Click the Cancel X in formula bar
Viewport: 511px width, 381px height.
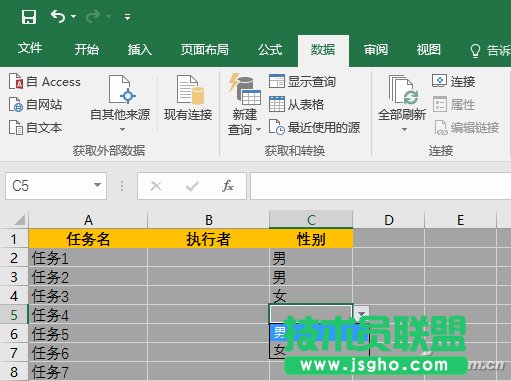coord(156,186)
